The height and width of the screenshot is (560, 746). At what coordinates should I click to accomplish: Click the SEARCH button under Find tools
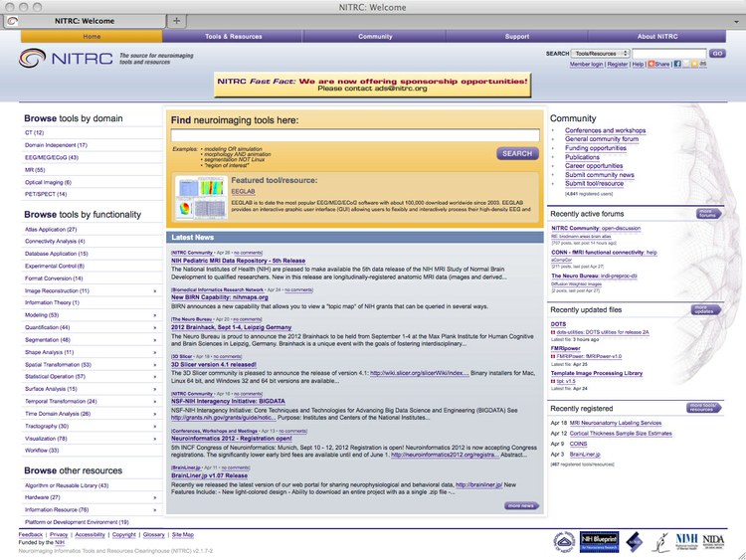tap(517, 154)
